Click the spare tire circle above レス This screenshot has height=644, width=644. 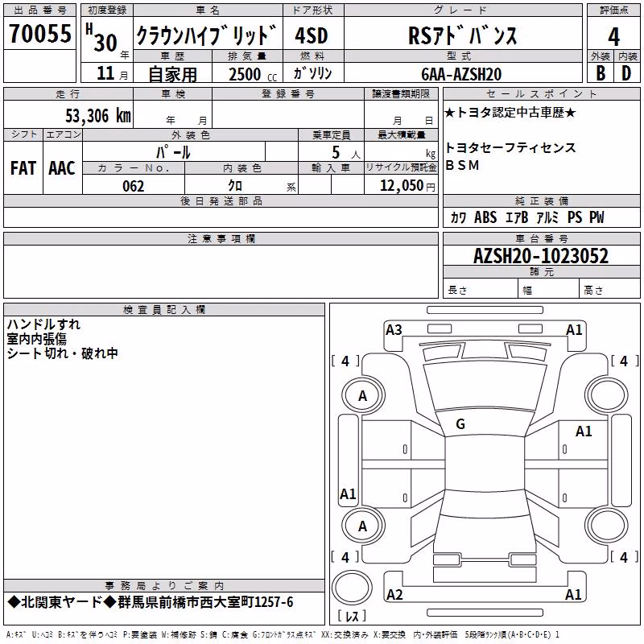(x=352, y=588)
